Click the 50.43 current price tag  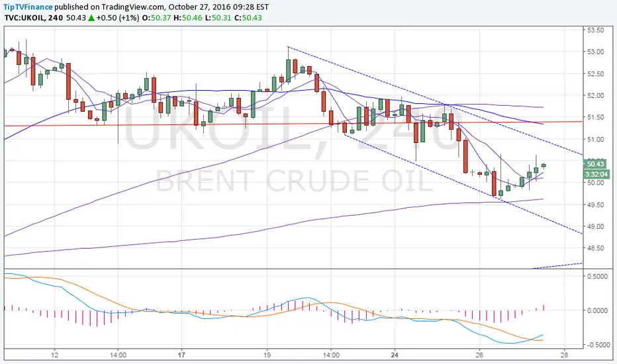(595, 164)
